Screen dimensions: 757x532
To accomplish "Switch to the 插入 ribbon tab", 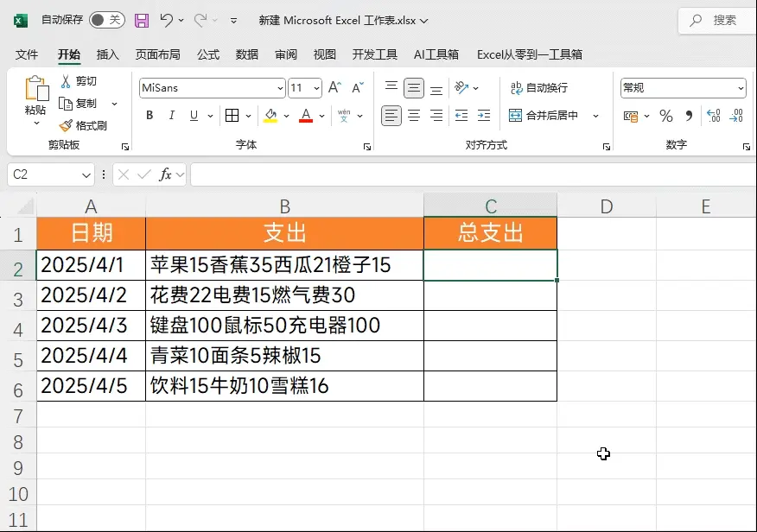I will [108, 54].
